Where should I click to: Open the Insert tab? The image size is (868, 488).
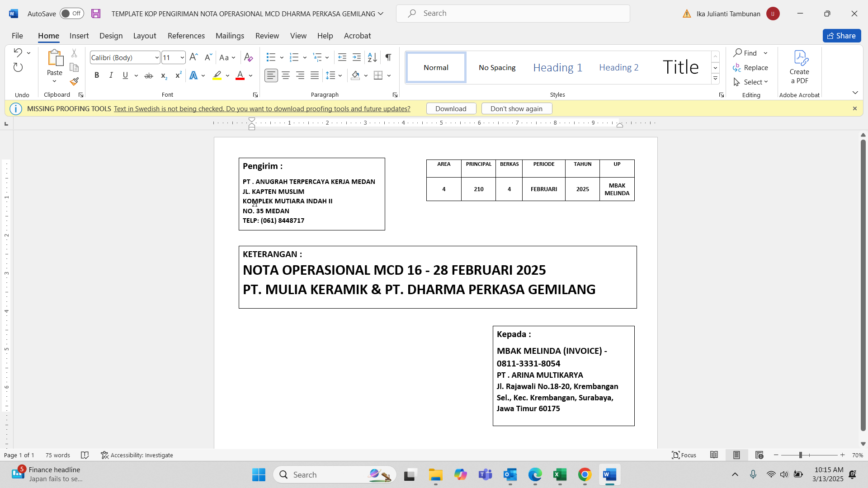point(79,36)
